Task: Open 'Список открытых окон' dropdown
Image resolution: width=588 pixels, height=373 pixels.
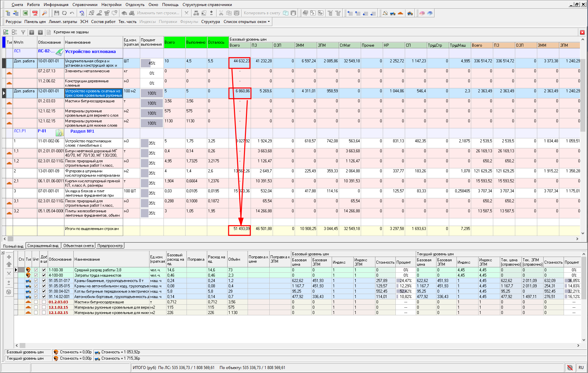Action: (247, 22)
